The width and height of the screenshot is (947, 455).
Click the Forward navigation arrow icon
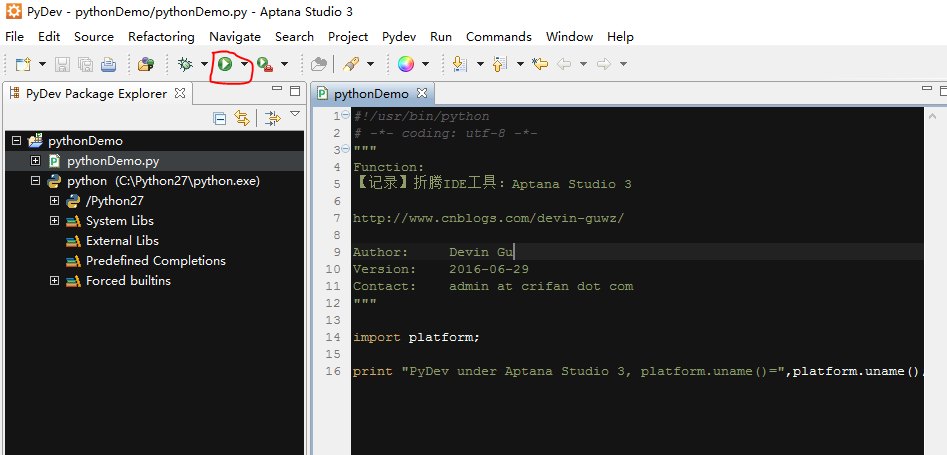point(604,64)
